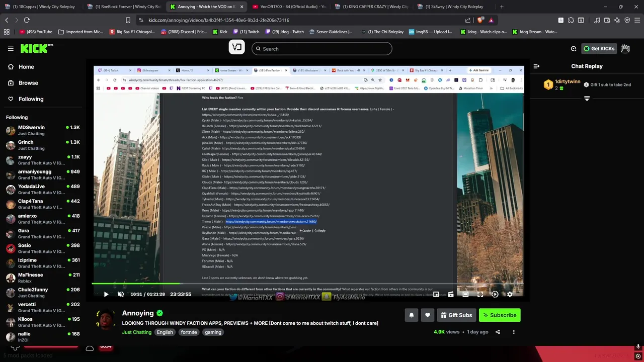Screen dimensions: 644x362
Task: Close the Annoying VOD browser tab
Action: [242, 7]
